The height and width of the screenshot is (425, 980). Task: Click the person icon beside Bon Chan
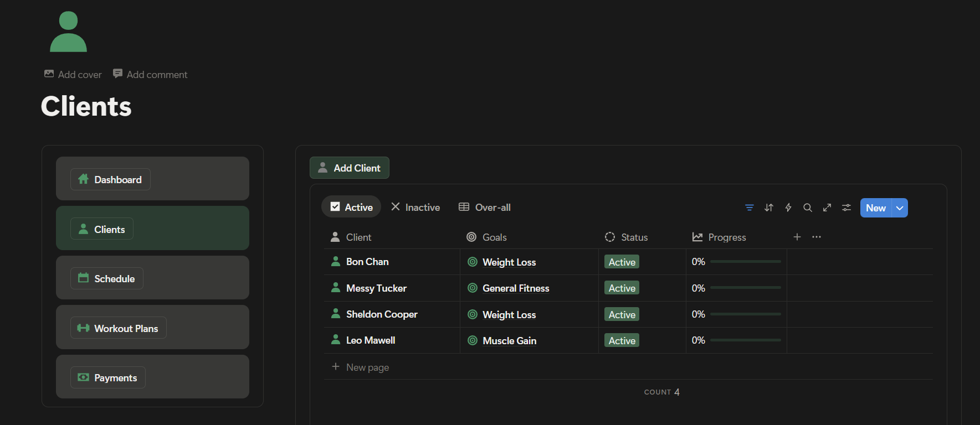(x=336, y=261)
